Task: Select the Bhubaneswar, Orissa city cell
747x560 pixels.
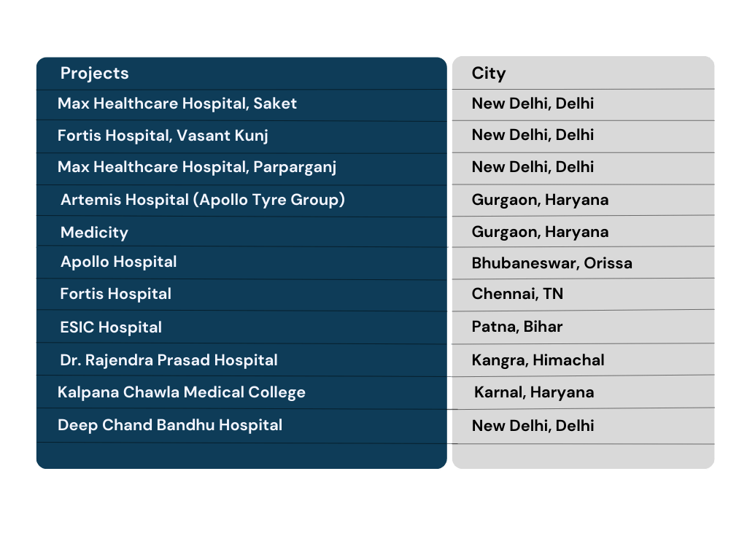Action: (x=551, y=262)
